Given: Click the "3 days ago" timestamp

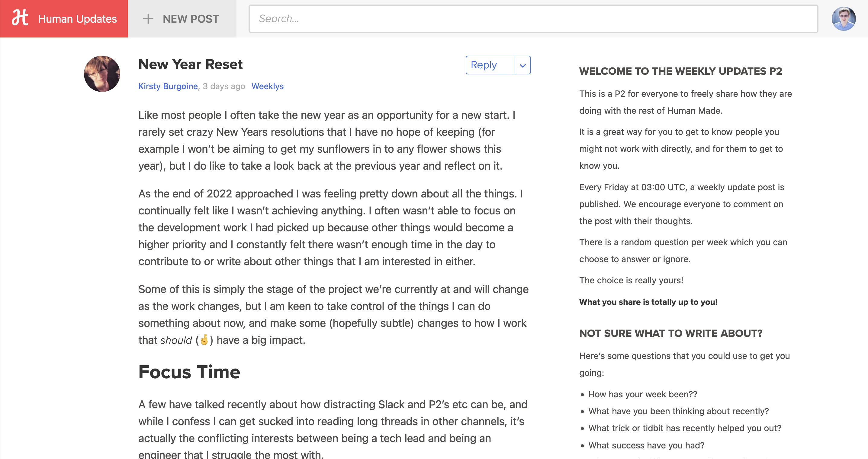Looking at the screenshot, I should point(223,86).
